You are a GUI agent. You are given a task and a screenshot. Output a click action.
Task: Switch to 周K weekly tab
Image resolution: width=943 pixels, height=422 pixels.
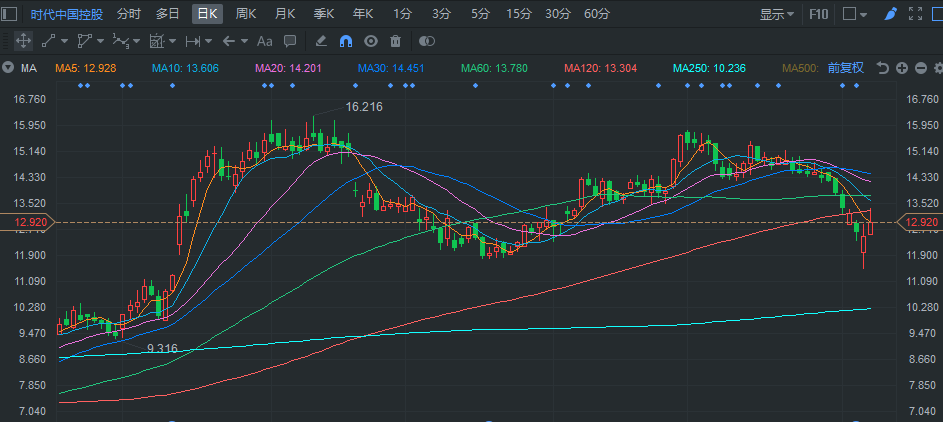click(246, 14)
